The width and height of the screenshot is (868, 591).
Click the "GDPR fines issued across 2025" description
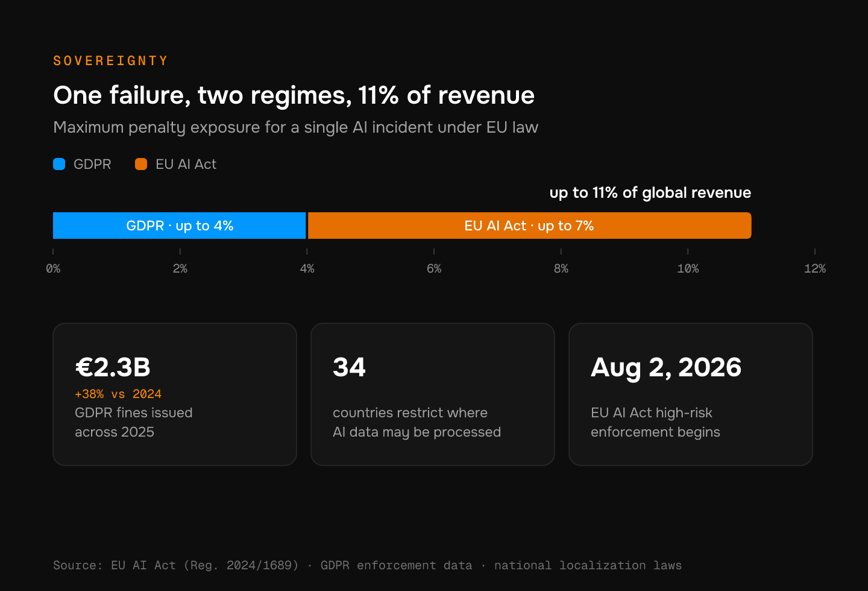[134, 422]
